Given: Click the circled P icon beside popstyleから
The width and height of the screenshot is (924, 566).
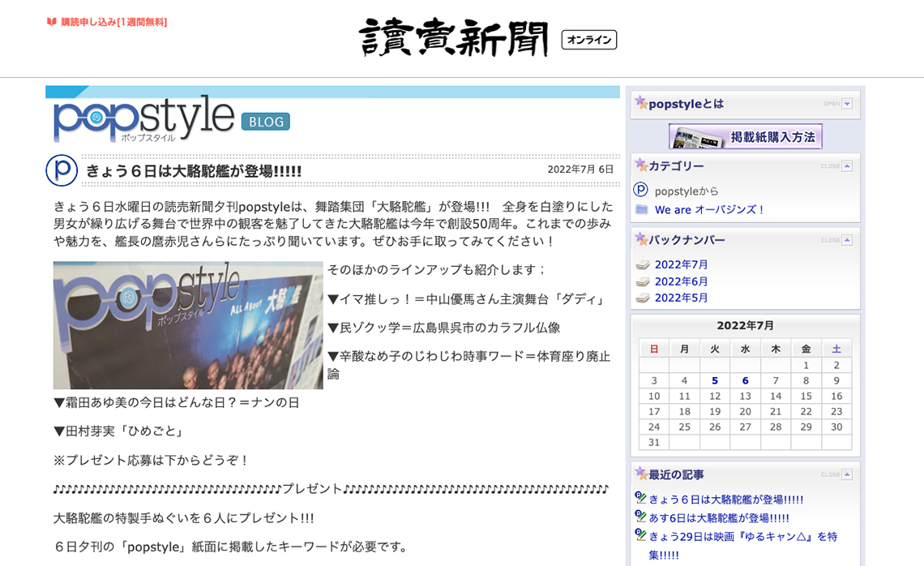Looking at the screenshot, I should [x=640, y=190].
